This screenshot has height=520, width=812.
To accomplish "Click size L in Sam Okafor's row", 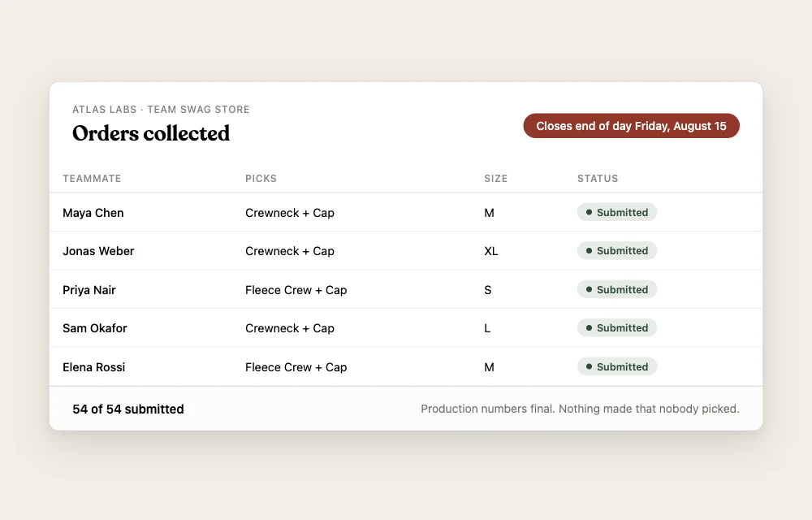I will [x=486, y=328].
